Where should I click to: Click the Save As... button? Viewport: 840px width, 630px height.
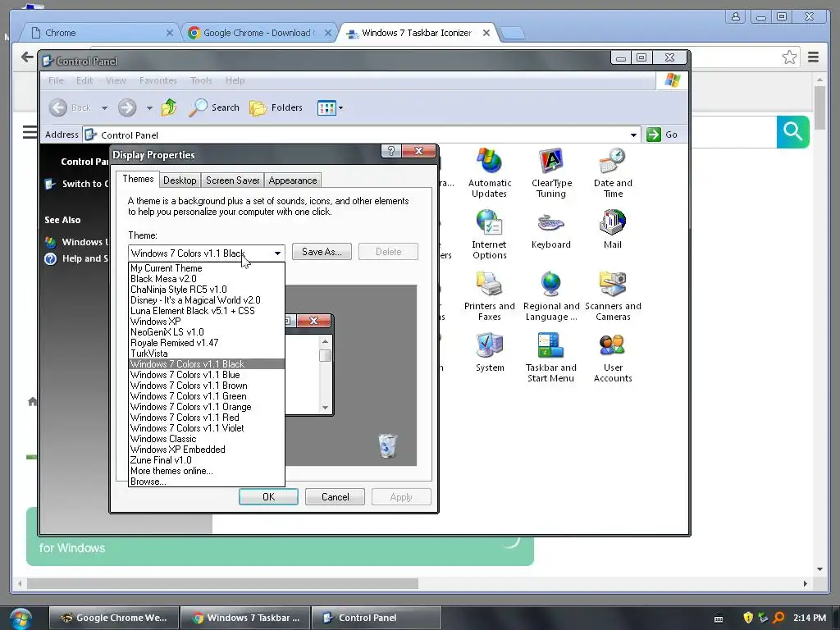[322, 252]
